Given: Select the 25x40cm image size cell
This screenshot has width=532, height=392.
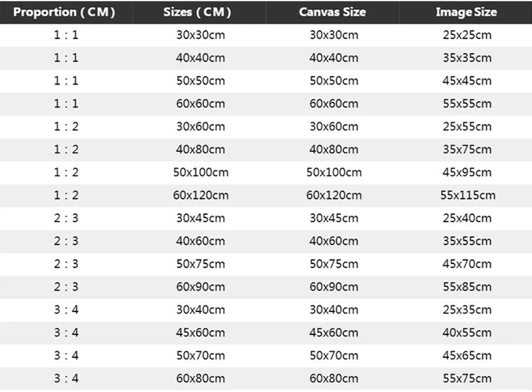Looking at the screenshot, I should (x=467, y=218).
